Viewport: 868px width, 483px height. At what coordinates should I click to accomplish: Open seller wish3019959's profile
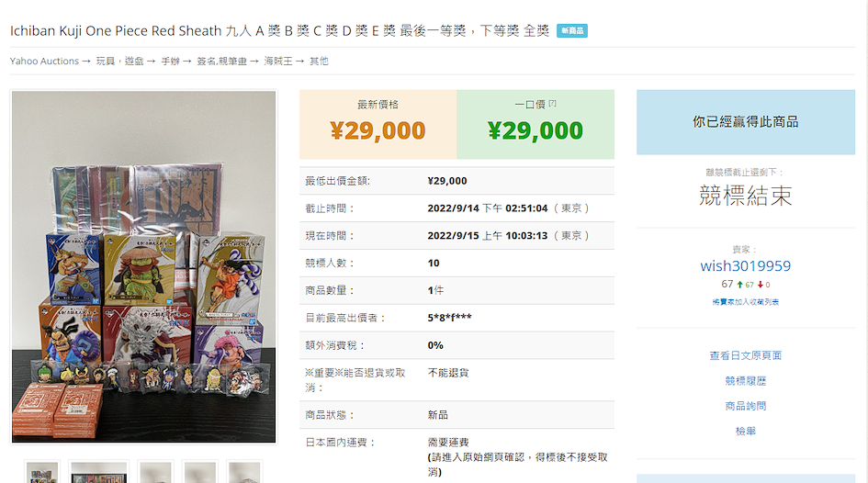[x=745, y=266]
